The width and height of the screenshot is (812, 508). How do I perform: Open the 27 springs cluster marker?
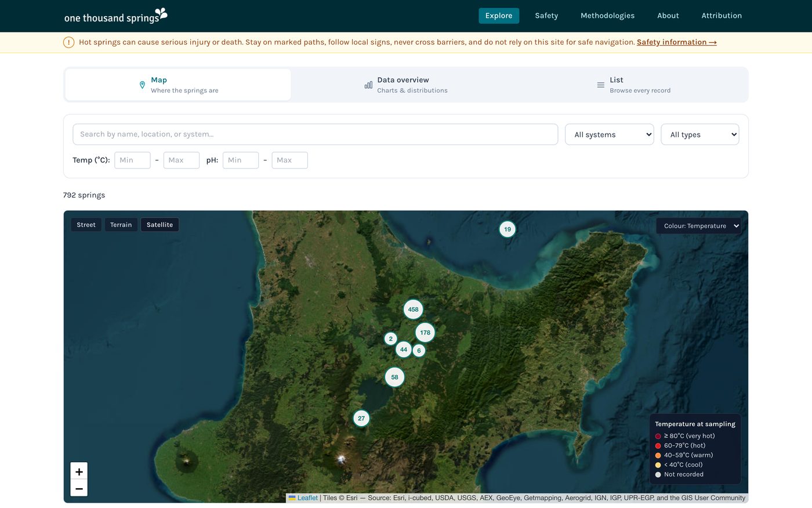(361, 418)
